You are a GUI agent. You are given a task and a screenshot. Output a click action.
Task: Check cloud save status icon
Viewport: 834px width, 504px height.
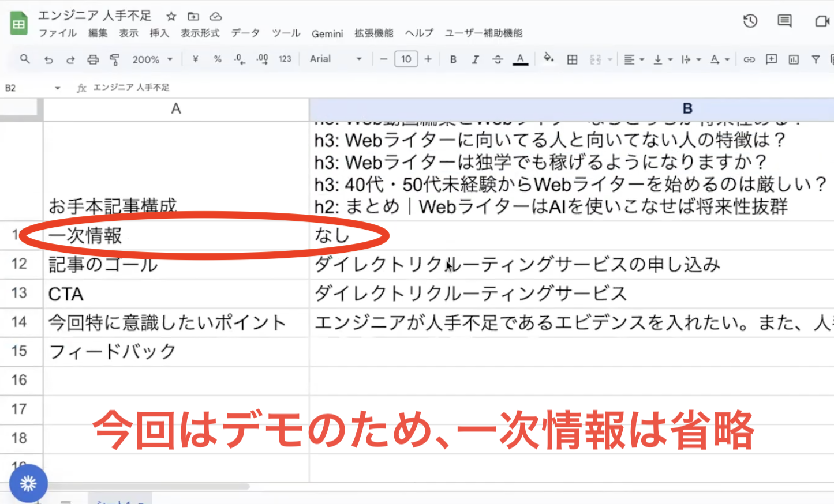(x=215, y=16)
